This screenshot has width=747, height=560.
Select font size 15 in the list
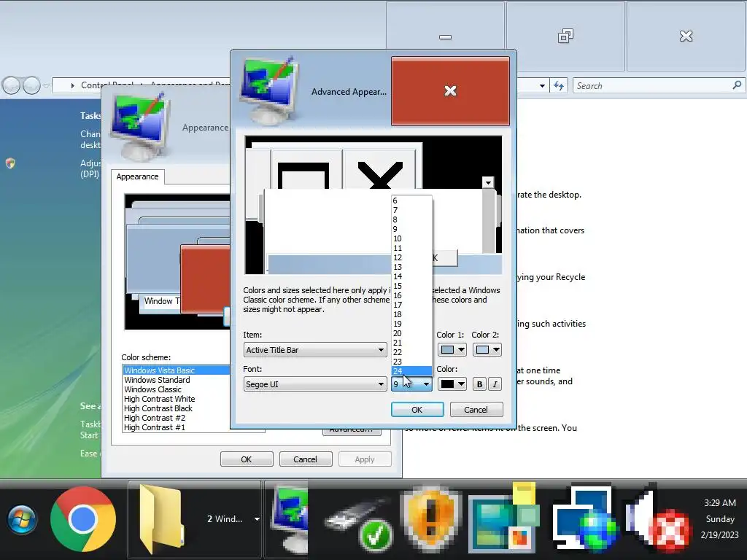click(x=411, y=286)
